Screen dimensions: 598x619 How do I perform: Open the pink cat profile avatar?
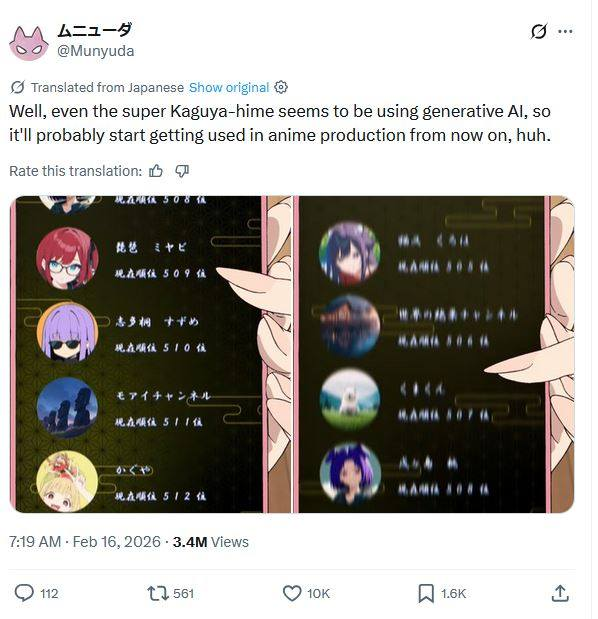tap(29, 43)
